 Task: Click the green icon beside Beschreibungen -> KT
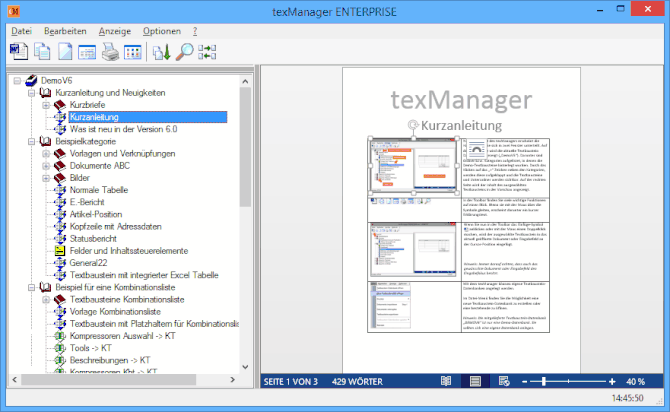(x=60, y=360)
